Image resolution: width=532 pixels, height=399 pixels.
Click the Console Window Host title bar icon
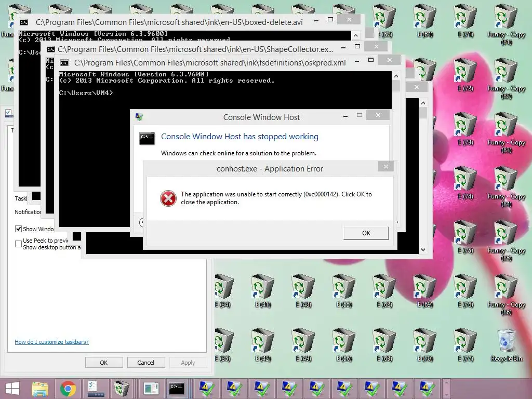139,117
